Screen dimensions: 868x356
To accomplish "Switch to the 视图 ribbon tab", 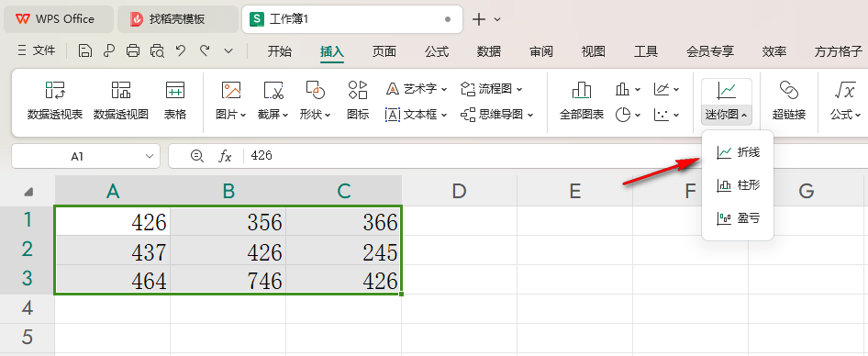I will (x=594, y=52).
